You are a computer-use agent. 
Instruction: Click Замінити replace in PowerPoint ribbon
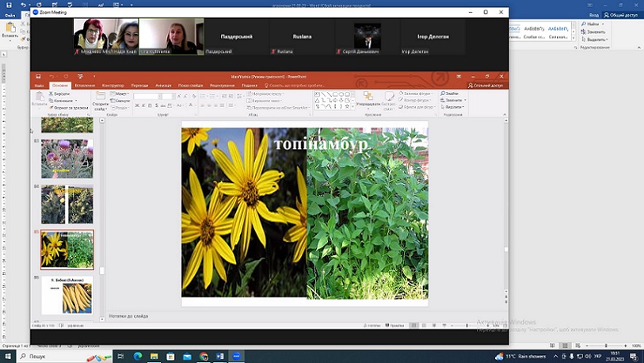click(453, 101)
